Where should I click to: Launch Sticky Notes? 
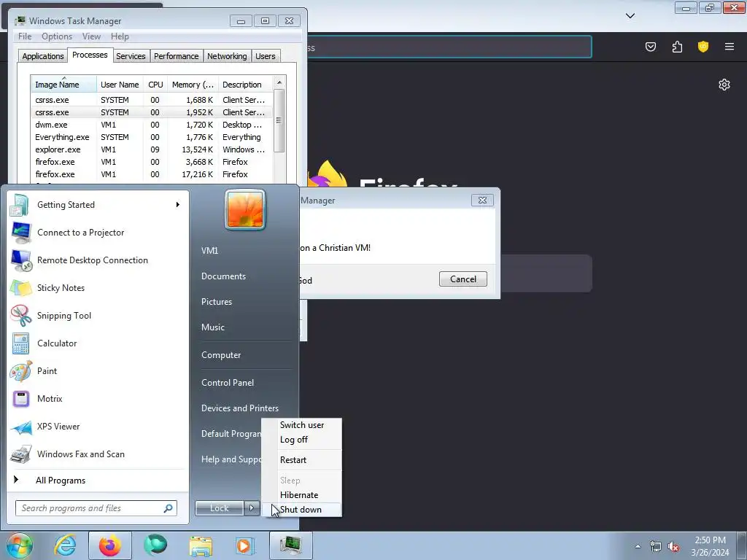98,287
